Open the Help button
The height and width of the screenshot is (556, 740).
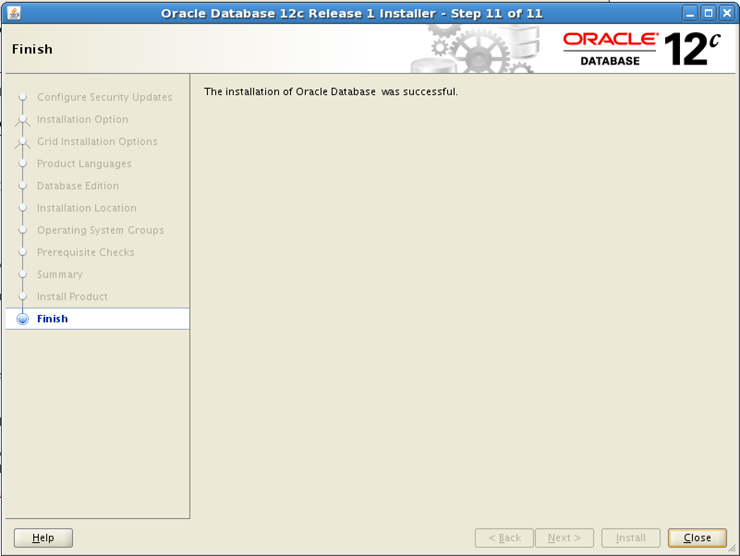pyautogui.click(x=43, y=538)
